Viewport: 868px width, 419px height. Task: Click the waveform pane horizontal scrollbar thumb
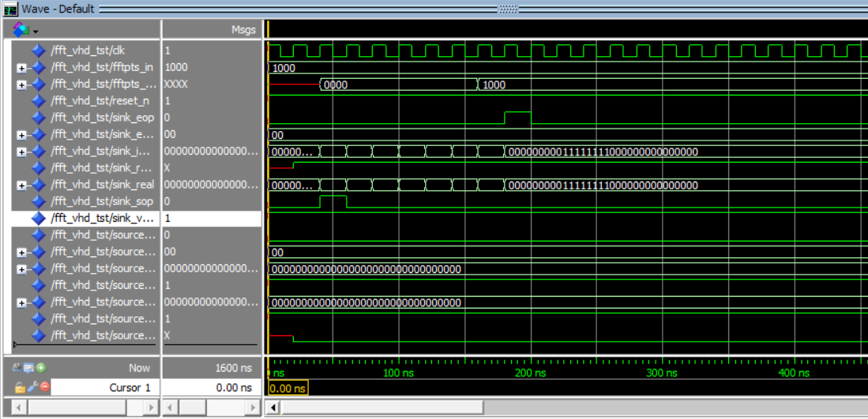(382, 408)
